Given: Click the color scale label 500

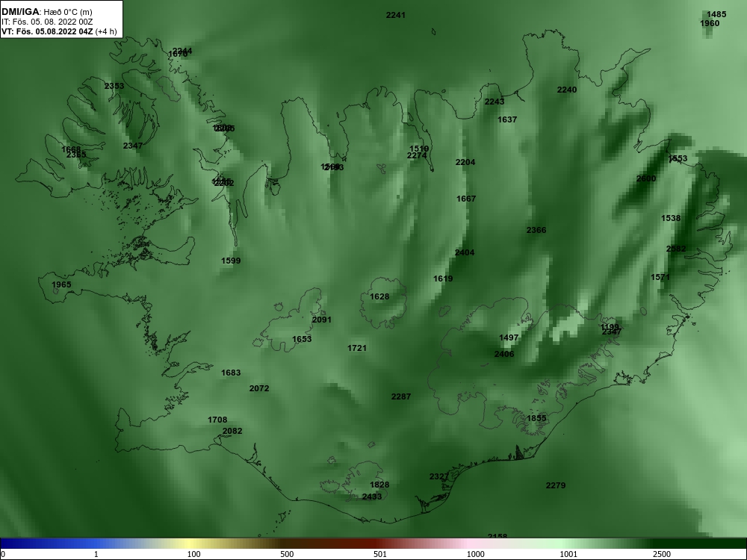Looking at the screenshot, I should 288,554.
